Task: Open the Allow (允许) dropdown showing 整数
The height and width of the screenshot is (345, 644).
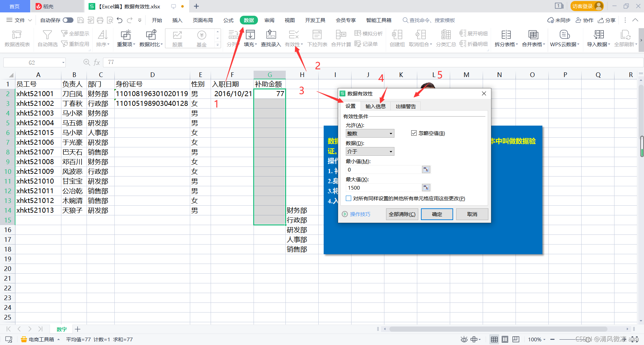Action: pos(370,133)
